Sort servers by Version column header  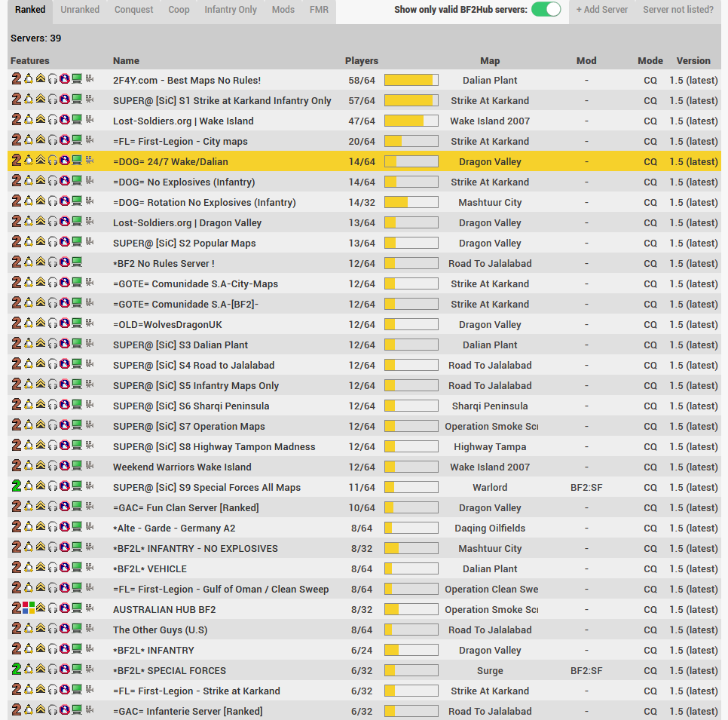(693, 61)
